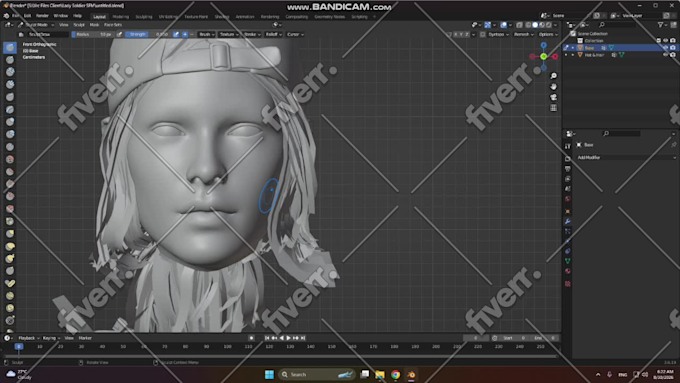Open timeline Marker menu

(x=85, y=338)
